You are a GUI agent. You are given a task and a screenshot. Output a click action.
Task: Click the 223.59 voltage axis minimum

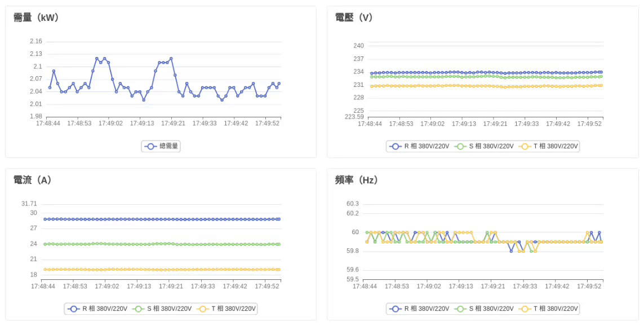(356, 116)
